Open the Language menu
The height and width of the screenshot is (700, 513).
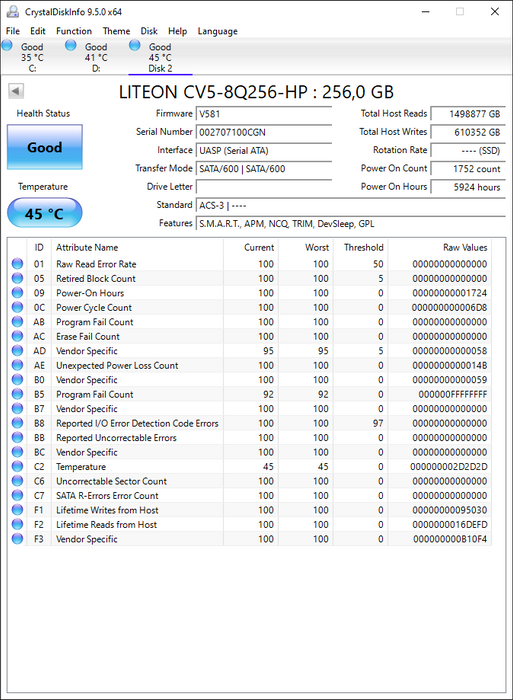coord(217,31)
